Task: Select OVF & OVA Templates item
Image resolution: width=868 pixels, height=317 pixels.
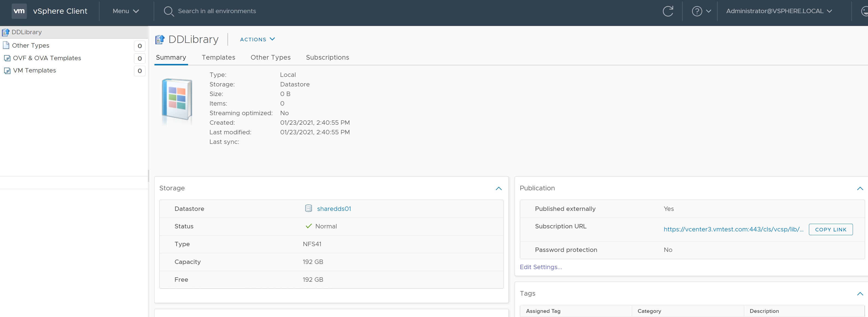Action: coord(47,58)
